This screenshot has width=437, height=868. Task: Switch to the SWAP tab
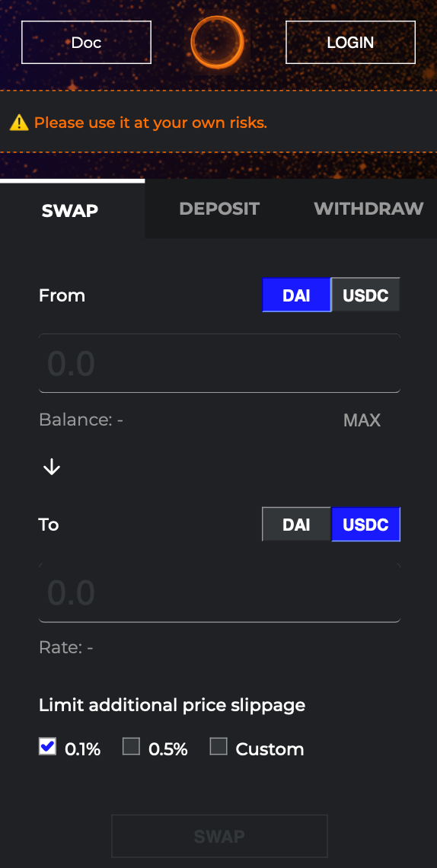70,210
